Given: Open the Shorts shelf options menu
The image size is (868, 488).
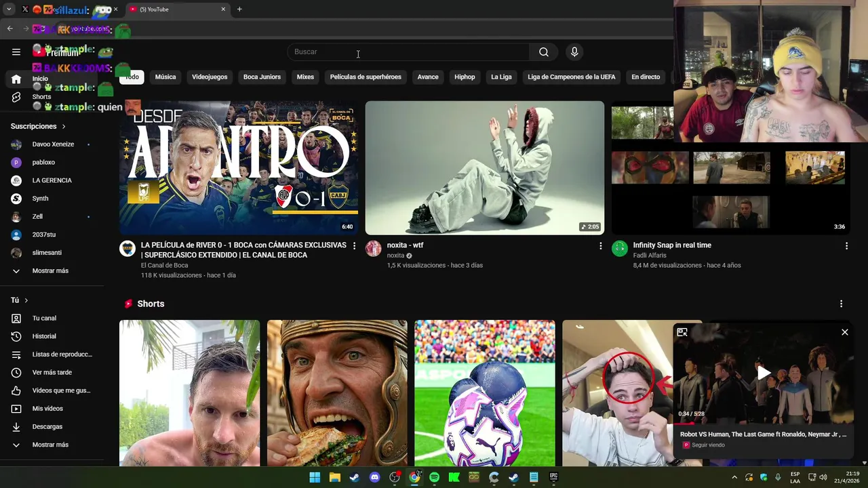Looking at the screenshot, I should [841, 304].
